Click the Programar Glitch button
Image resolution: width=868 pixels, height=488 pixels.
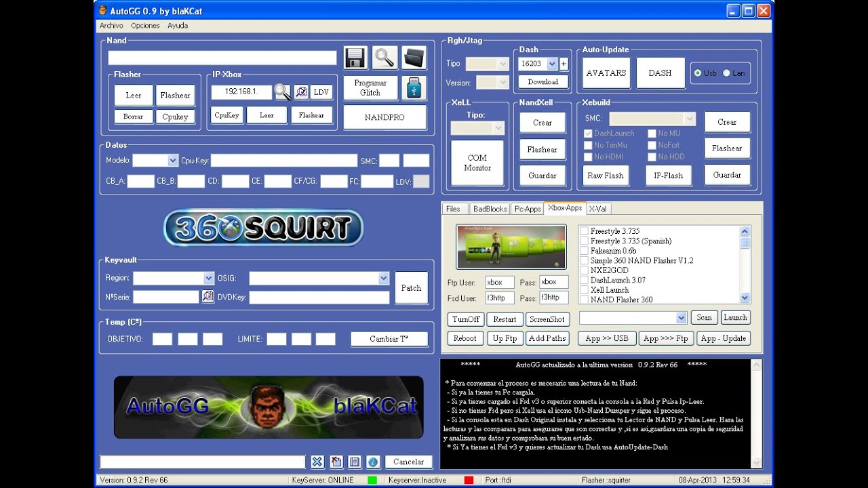(x=370, y=88)
